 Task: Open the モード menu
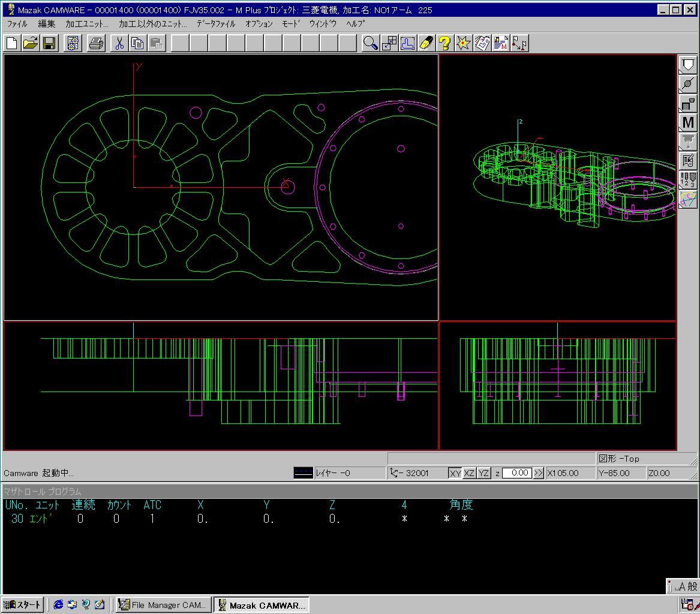pos(291,24)
